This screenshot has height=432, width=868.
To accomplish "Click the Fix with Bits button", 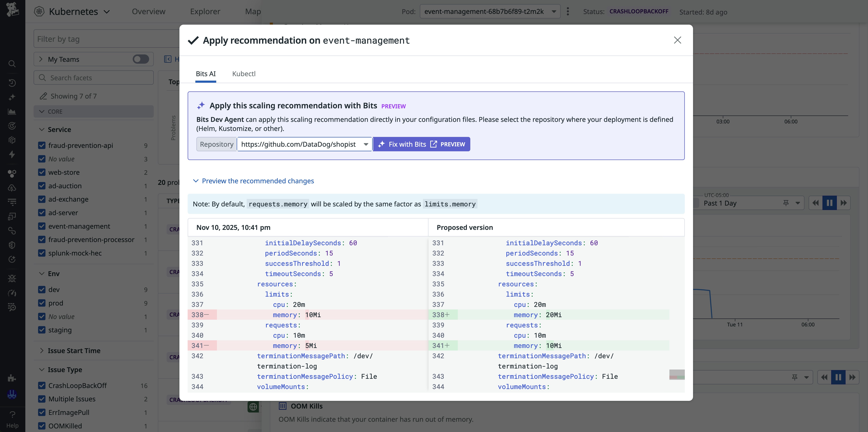I will pos(422,144).
